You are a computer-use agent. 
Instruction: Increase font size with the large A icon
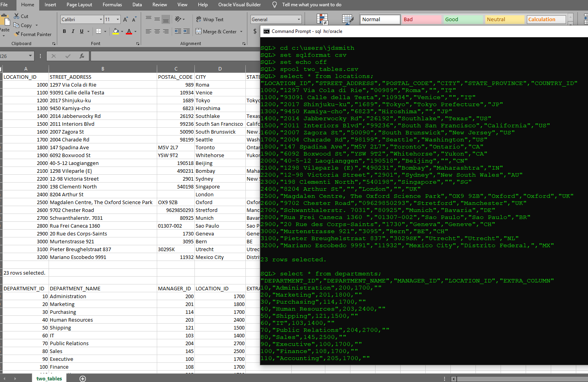(x=125, y=19)
